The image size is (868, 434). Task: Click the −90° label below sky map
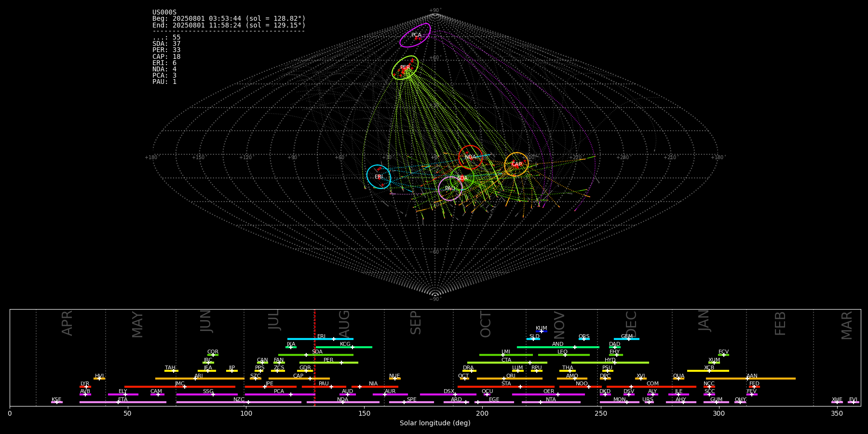434,299
